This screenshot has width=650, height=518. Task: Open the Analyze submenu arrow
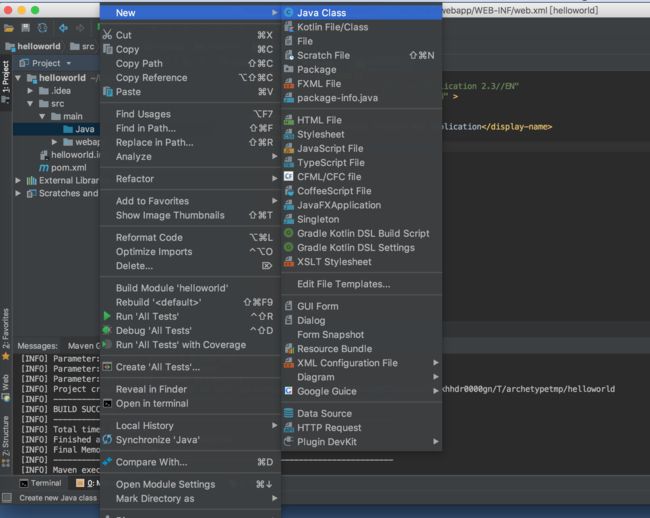tap(274, 156)
